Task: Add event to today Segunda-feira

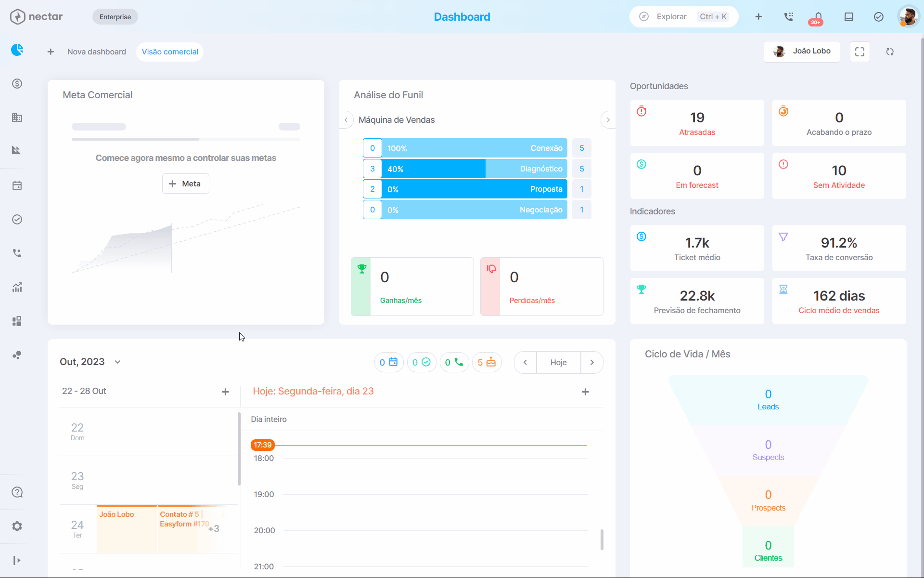Action: (x=585, y=392)
